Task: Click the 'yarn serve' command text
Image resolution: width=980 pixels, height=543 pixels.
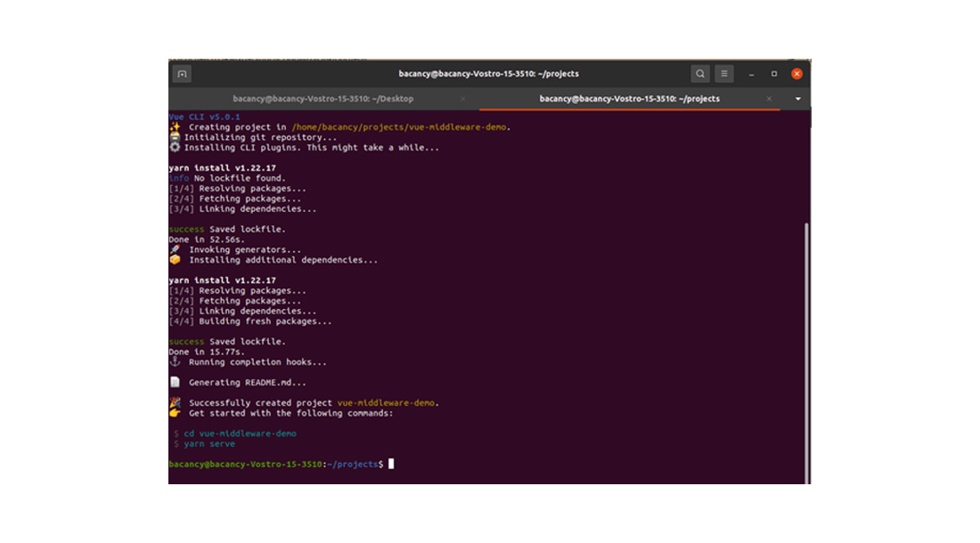Action: point(210,443)
